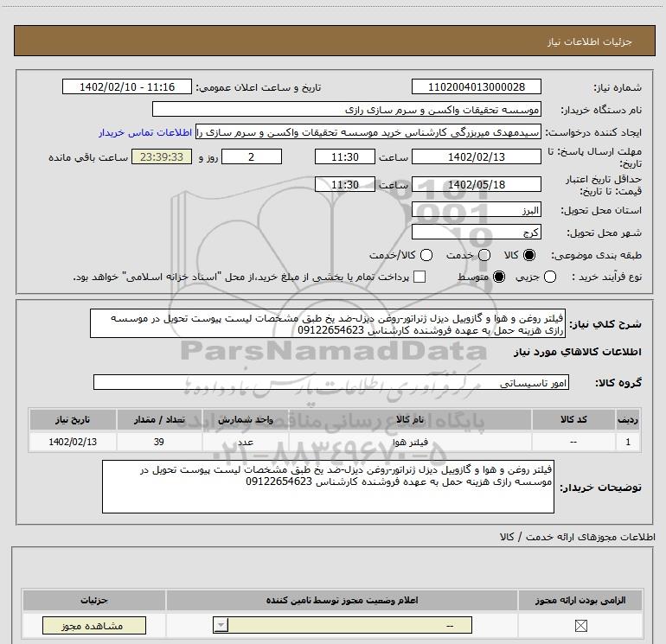The image size is (666, 644).
Task: Click the اعلام وضعیت مجوز توسط تامین کننده header
Action: pos(342,600)
